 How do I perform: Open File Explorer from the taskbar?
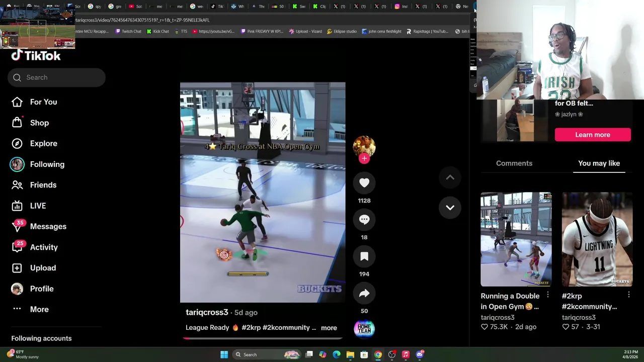350,354
